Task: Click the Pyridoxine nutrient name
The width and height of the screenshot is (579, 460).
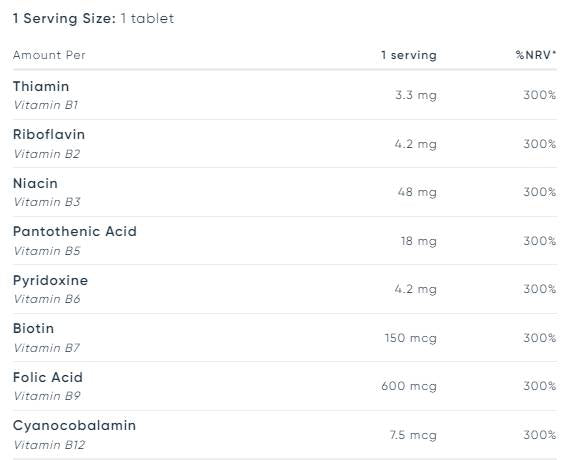Action: [51, 281]
